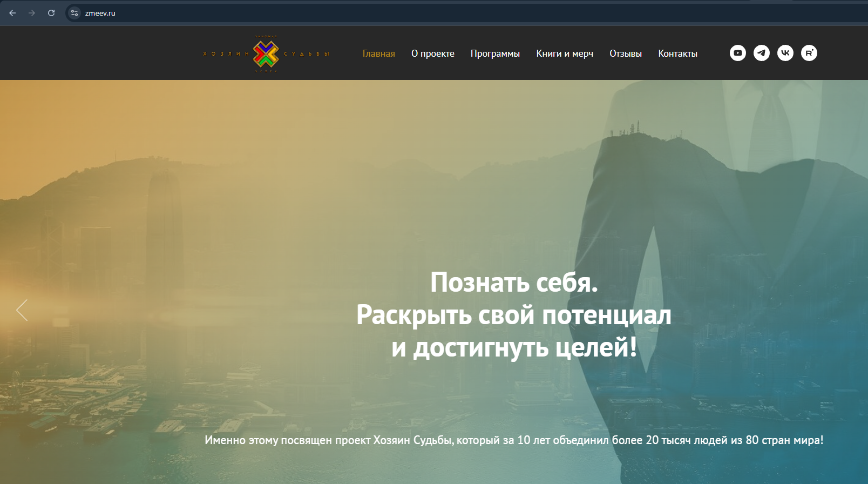
Task: Open the О проекте menu item
Action: pyautogui.click(x=433, y=53)
